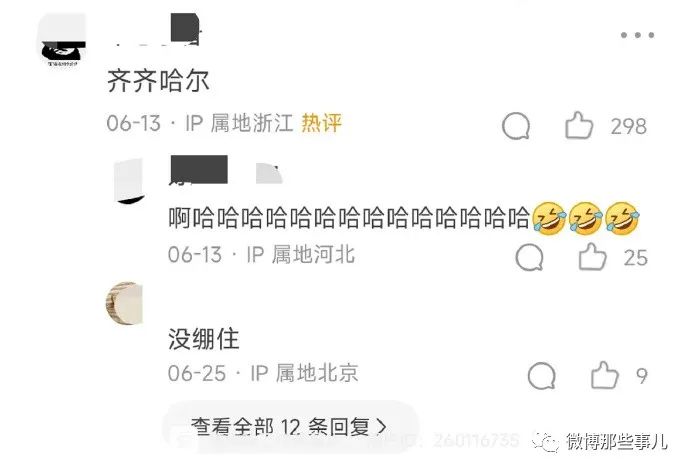This screenshot has width=690, height=473.
Task: Tap reply bubble on the 啊哈哈哈 comment
Action: (529, 257)
